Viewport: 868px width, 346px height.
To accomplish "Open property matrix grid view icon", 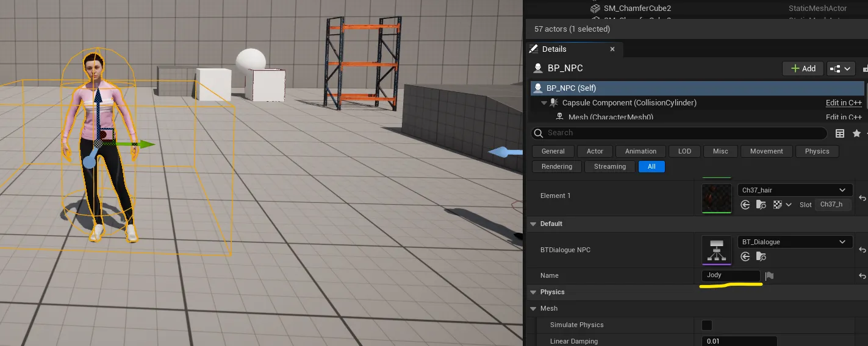I will [x=840, y=133].
